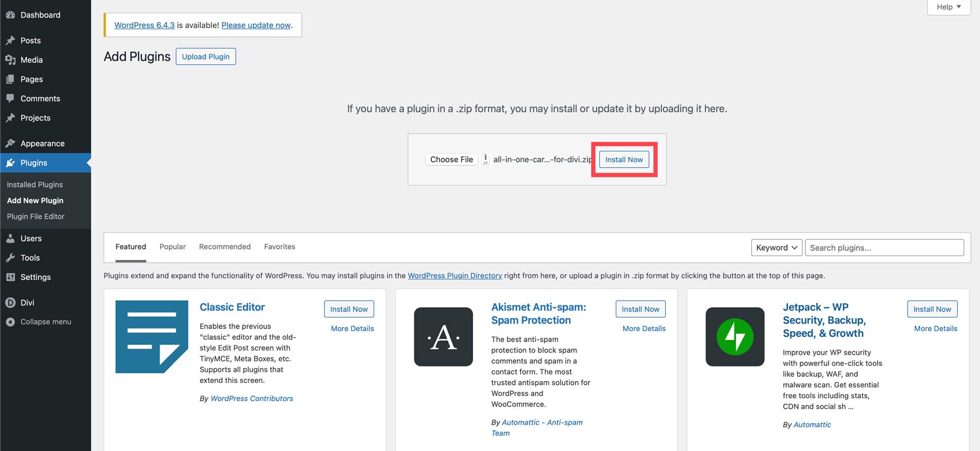Open the Keyword search type dropdown
This screenshot has width=980, height=451.
(776, 248)
